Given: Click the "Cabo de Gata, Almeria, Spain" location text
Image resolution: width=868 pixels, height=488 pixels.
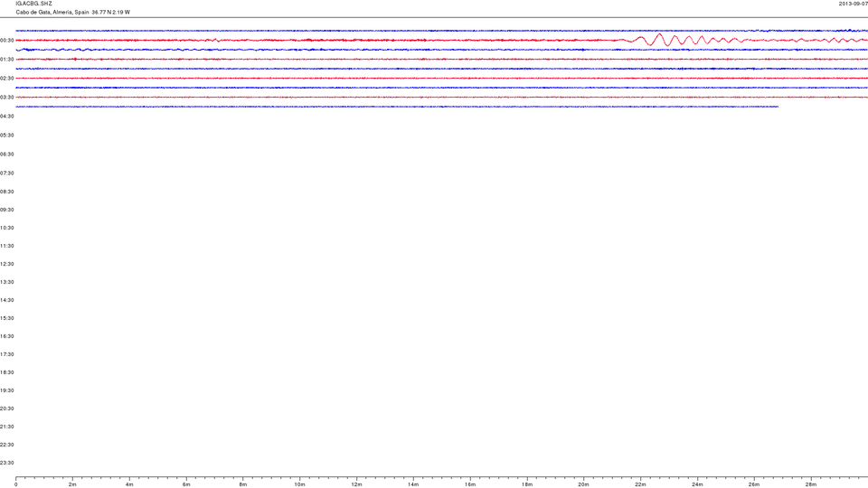Looking at the screenshot, I should pos(52,12).
